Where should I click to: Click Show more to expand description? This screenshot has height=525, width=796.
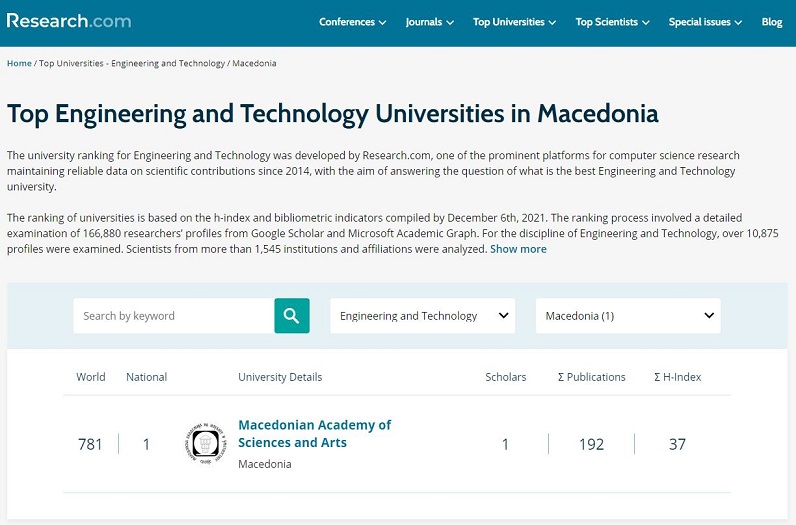pyautogui.click(x=518, y=249)
